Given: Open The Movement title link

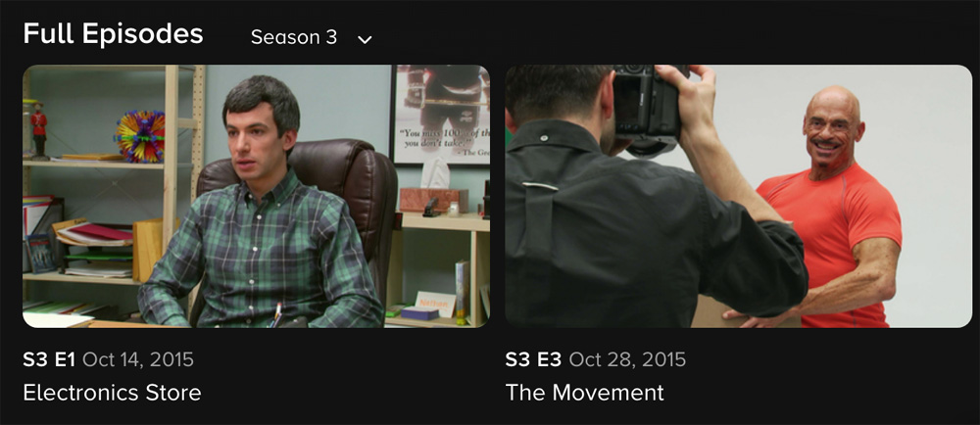Looking at the screenshot, I should [x=584, y=393].
